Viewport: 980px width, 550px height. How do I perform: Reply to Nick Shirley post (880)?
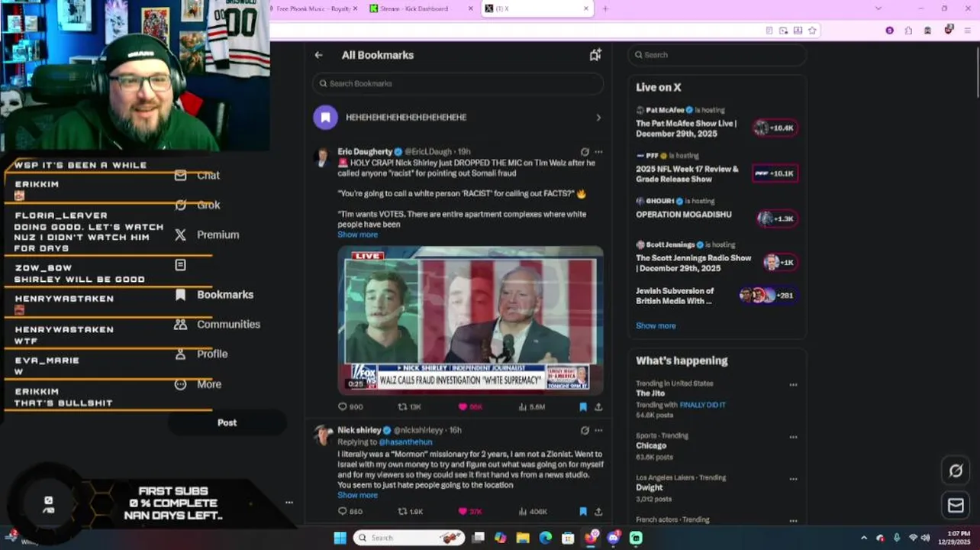point(350,511)
